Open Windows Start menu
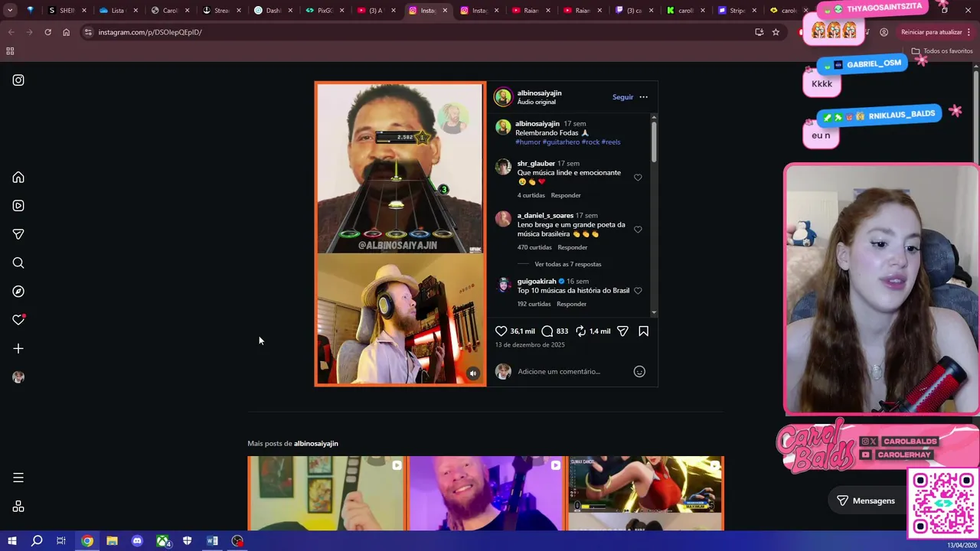Viewport: 980px width, 551px height. [11, 541]
